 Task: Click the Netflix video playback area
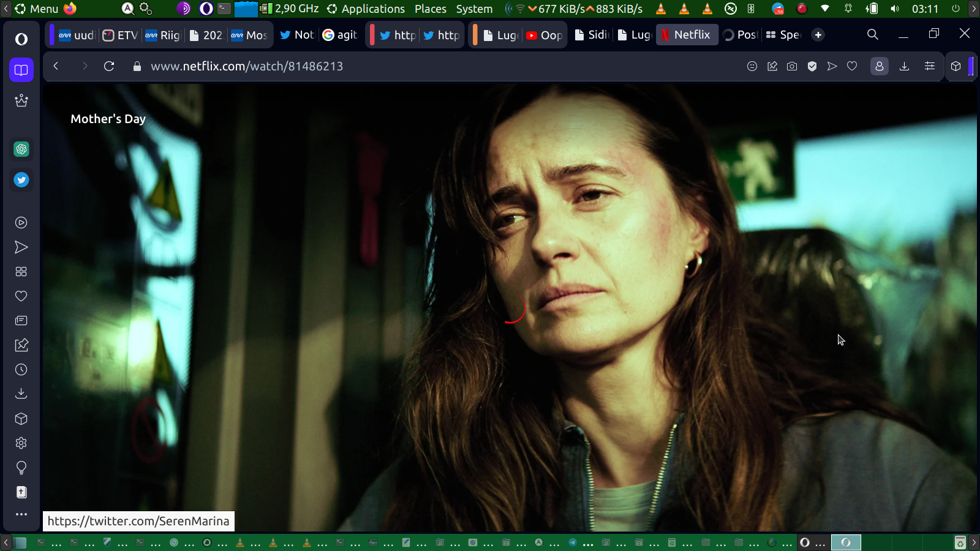click(510, 307)
